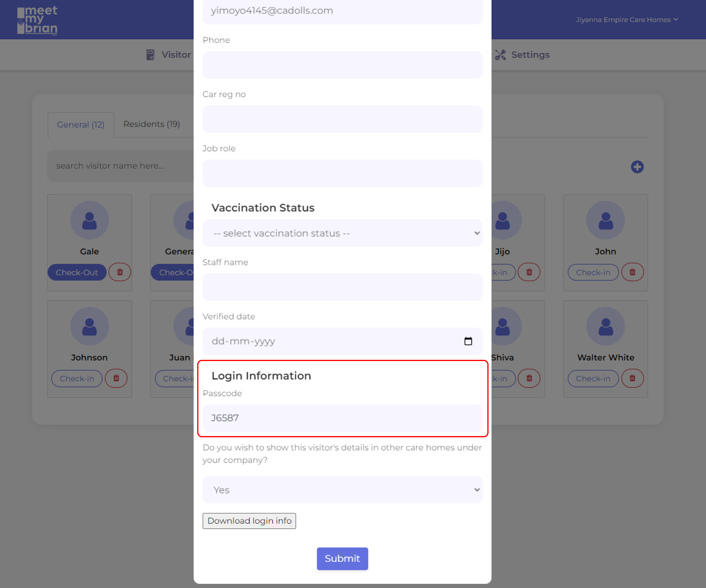Focus the Staff name field
Screen dimensions: 706x588
(342, 287)
